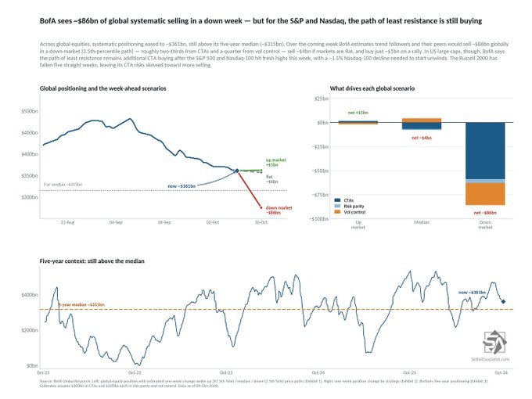Click the sethassociates.com link text
This screenshot has width=532, height=399.
coord(490,359)
